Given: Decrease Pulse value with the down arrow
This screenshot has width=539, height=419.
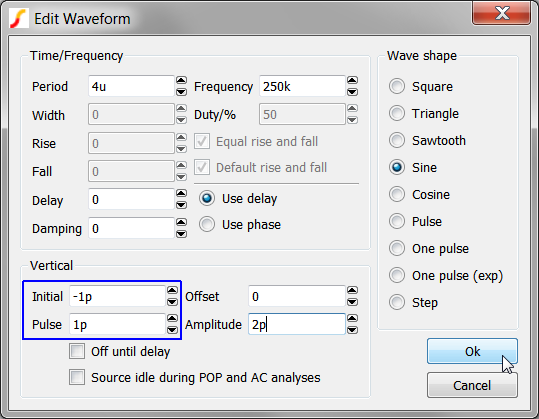Looking at the screenshot, I should [172, 330].
